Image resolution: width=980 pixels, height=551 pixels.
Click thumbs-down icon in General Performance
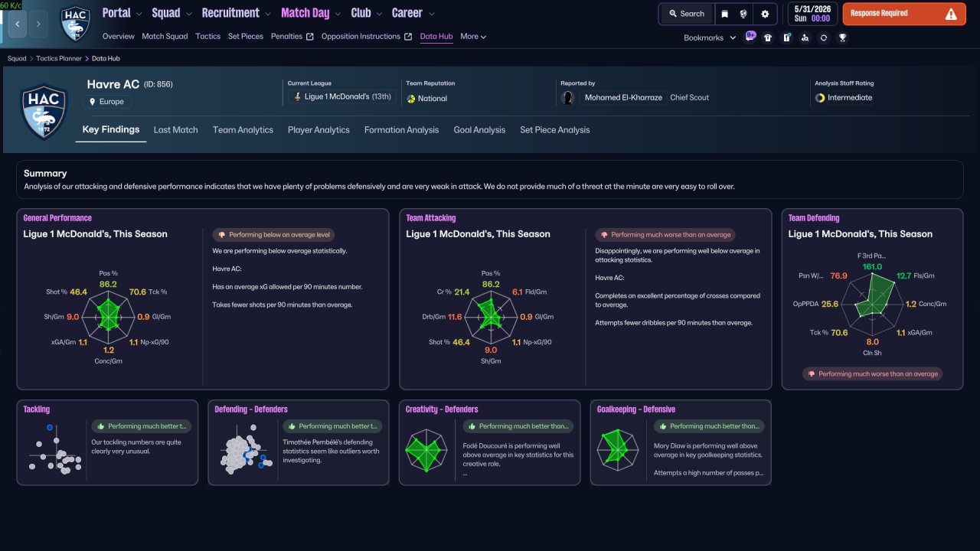tap(222, 235)
